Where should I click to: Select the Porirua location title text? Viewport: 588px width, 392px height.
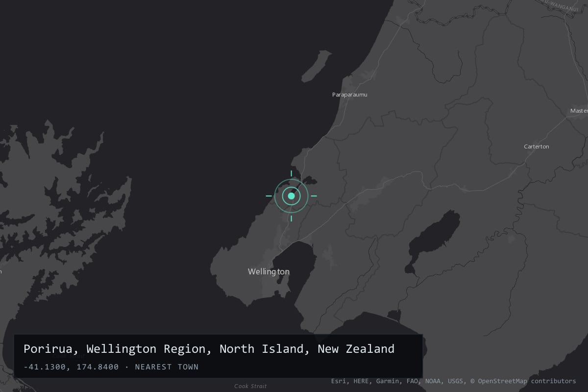(209, 349)
